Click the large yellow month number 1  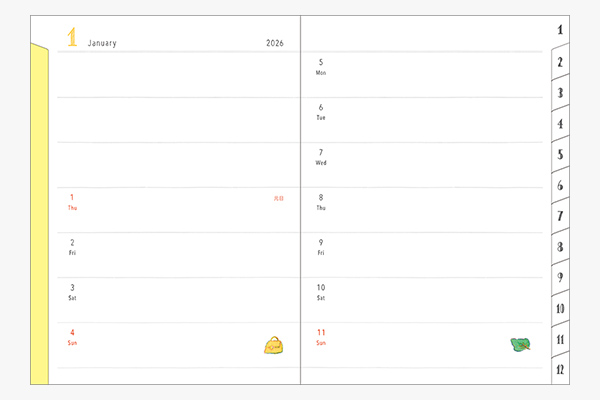(72, 39)
